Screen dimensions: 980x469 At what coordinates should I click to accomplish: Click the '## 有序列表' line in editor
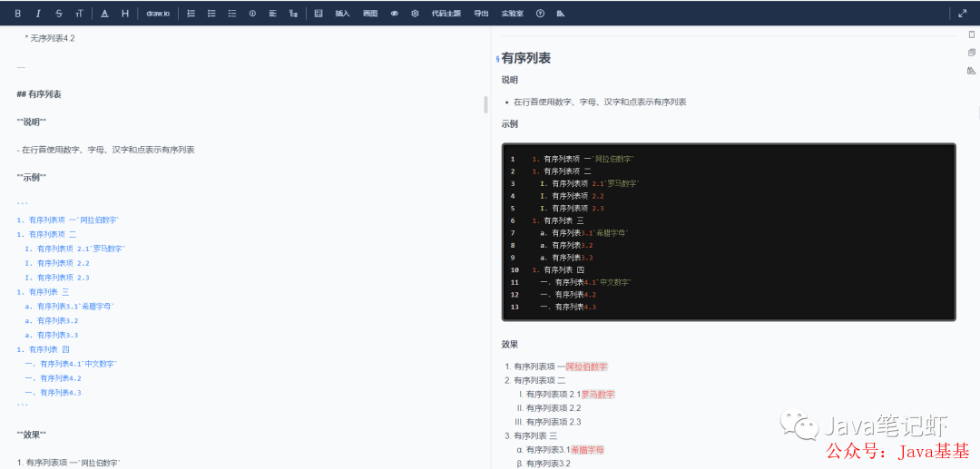click(39, 94)
